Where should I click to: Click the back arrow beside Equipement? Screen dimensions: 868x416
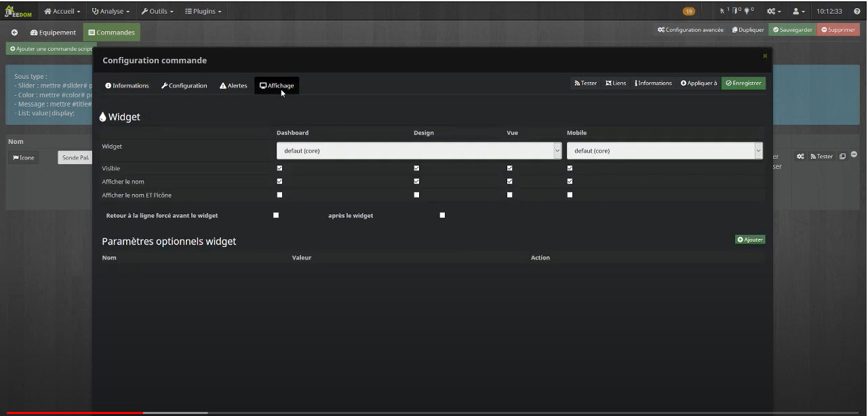(14, 33)
